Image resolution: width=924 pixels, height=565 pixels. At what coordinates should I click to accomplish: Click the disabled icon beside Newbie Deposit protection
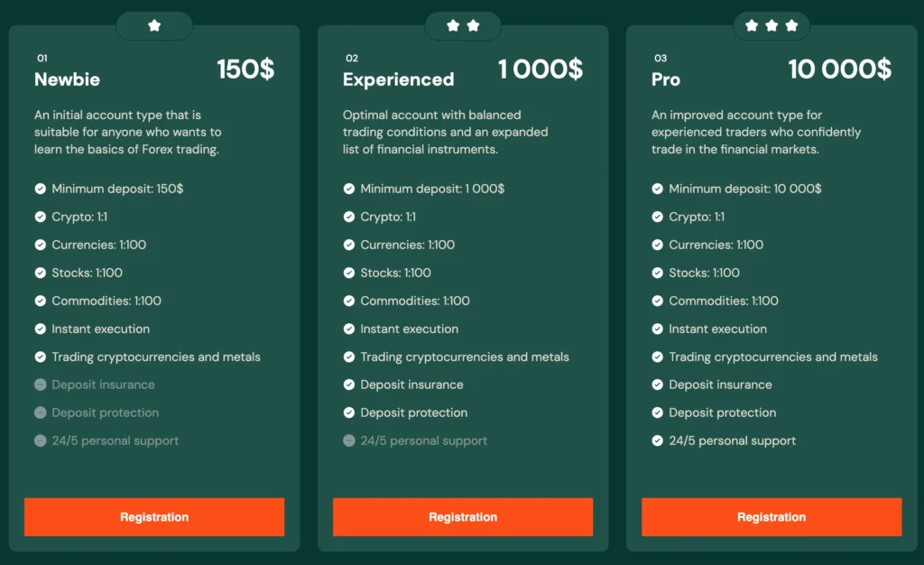[41, 413]
